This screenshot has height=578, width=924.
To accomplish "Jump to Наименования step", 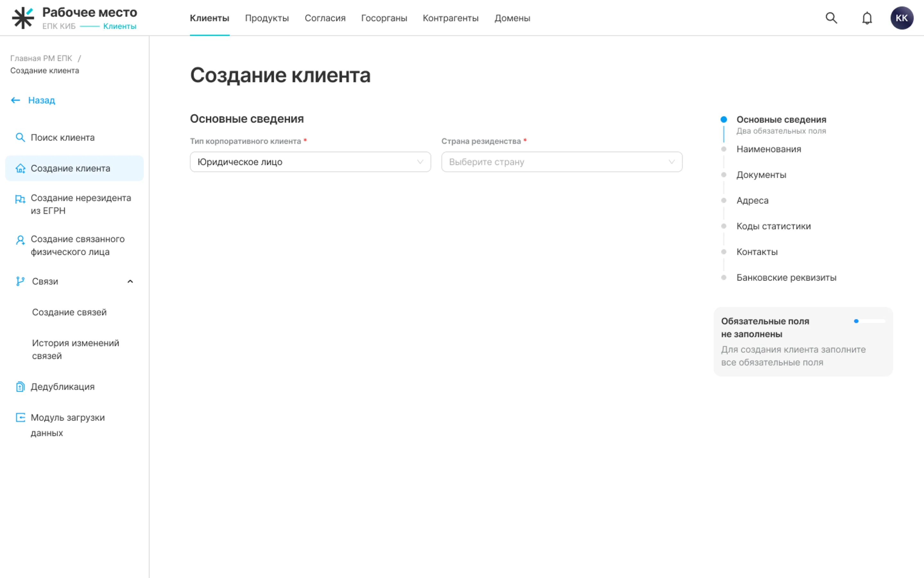I will [769, 149].
